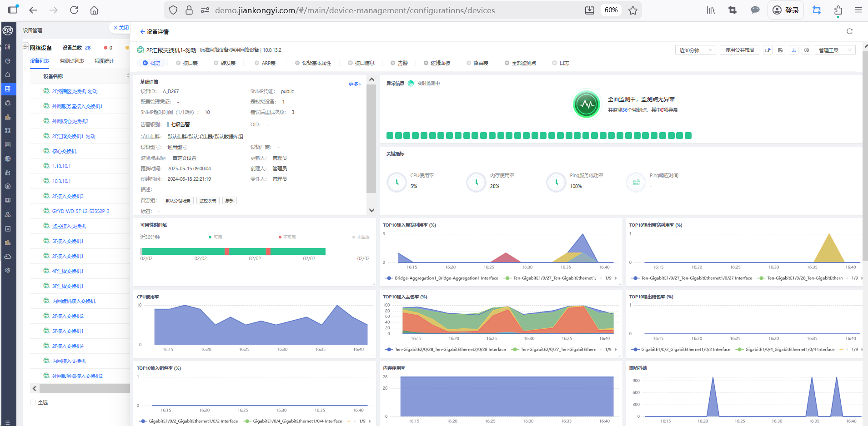Open the 近30分钟 time range dropdown
The height and width of the screenshot is (426, 868).
click(696, 50)
